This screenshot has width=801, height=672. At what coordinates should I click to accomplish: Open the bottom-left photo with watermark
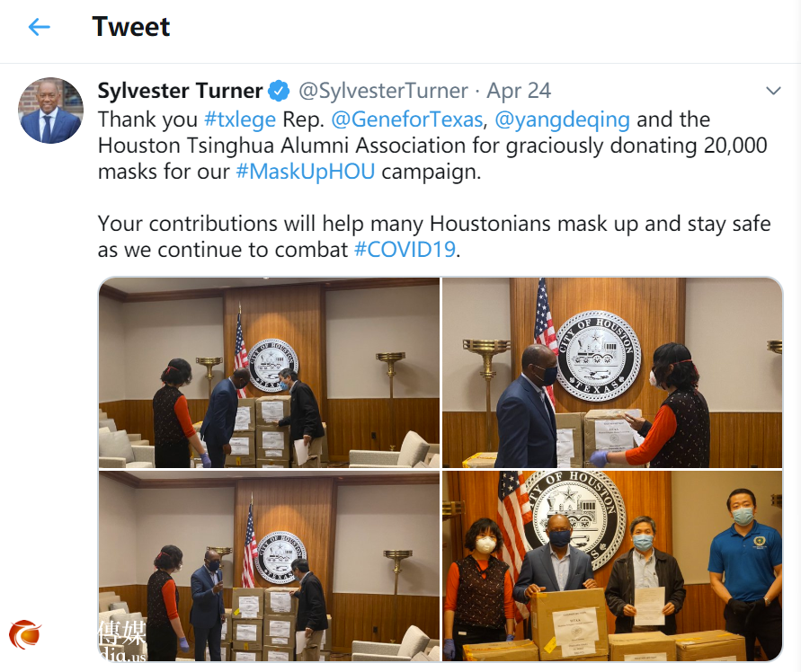click(269, 566)
